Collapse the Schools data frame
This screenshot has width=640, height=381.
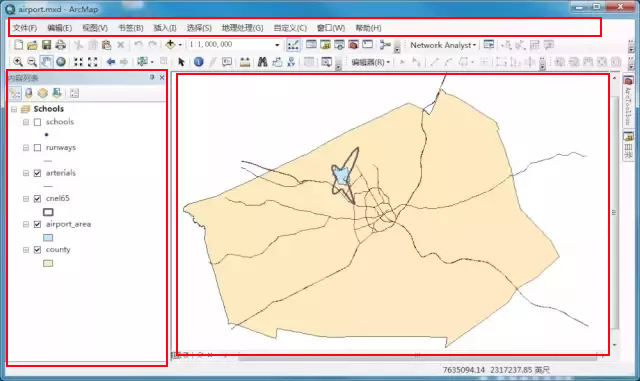click(14, 109)
